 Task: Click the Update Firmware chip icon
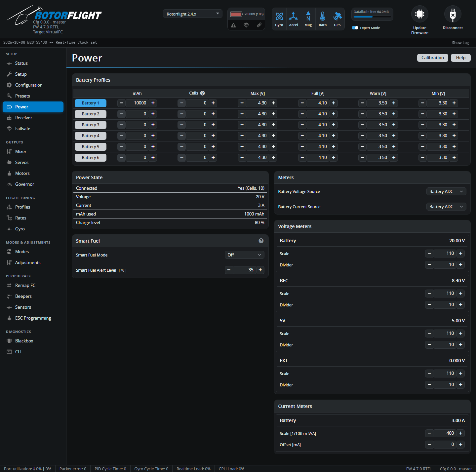(x=420, y=14)
